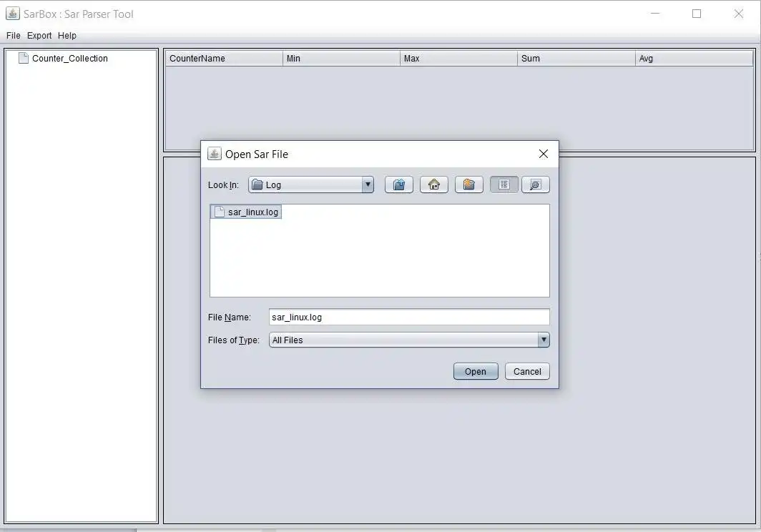Minimize the SarBox window
Image resolution: width=761 pixels, height=532 pixels.
point(655,14)
